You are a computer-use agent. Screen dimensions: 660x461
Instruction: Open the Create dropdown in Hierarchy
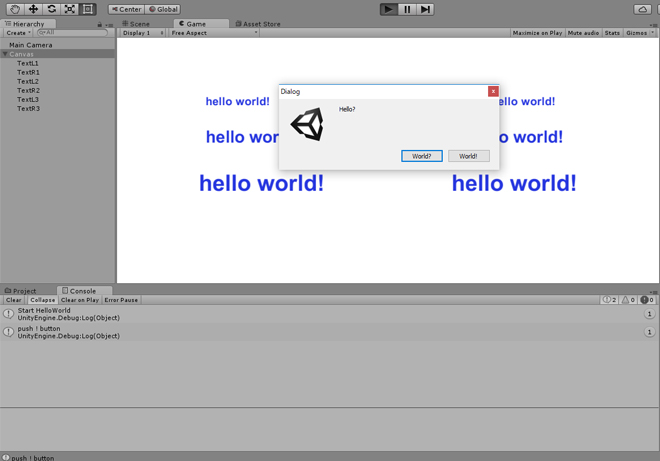[x=18, y=32]
